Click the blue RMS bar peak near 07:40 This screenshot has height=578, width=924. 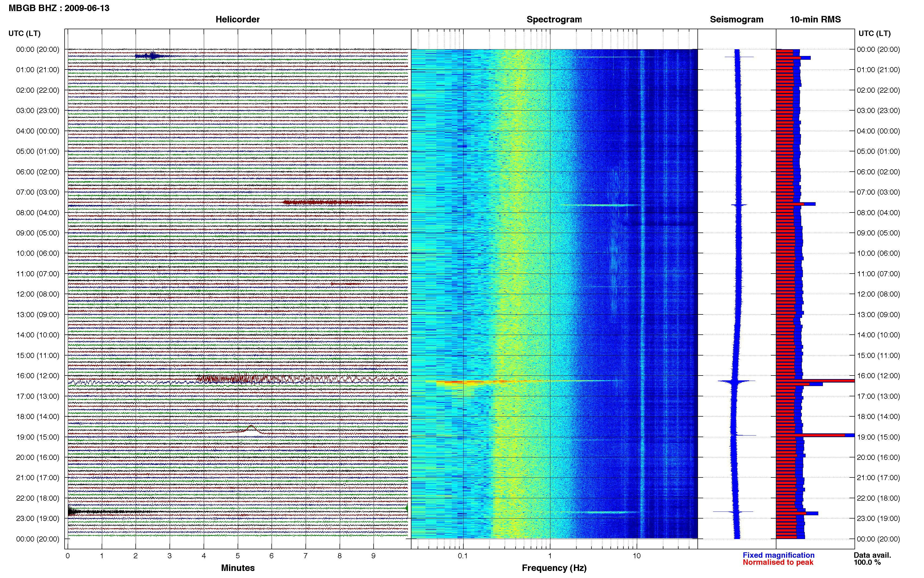[x=809, y=204]
